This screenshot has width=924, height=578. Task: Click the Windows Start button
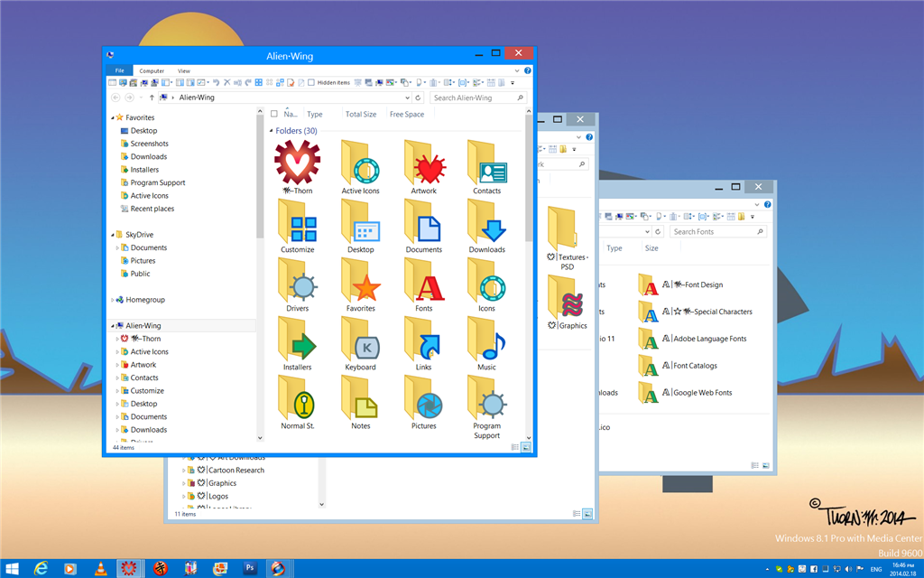pyautogui.click(x=12, y=569)
